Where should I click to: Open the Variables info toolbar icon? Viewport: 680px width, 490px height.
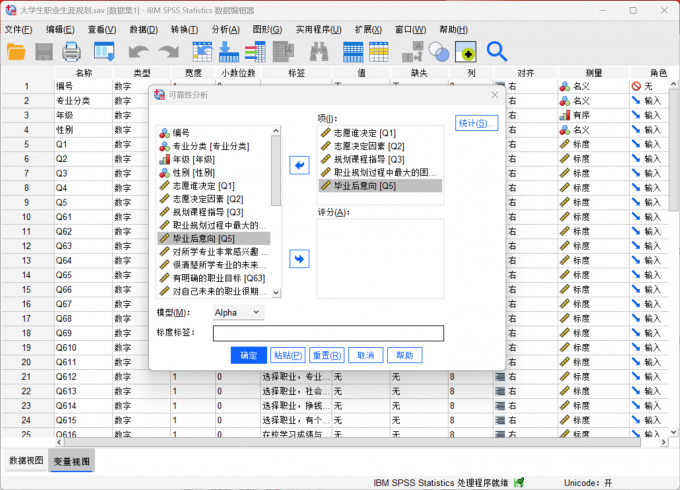click(x=255, y=52)
